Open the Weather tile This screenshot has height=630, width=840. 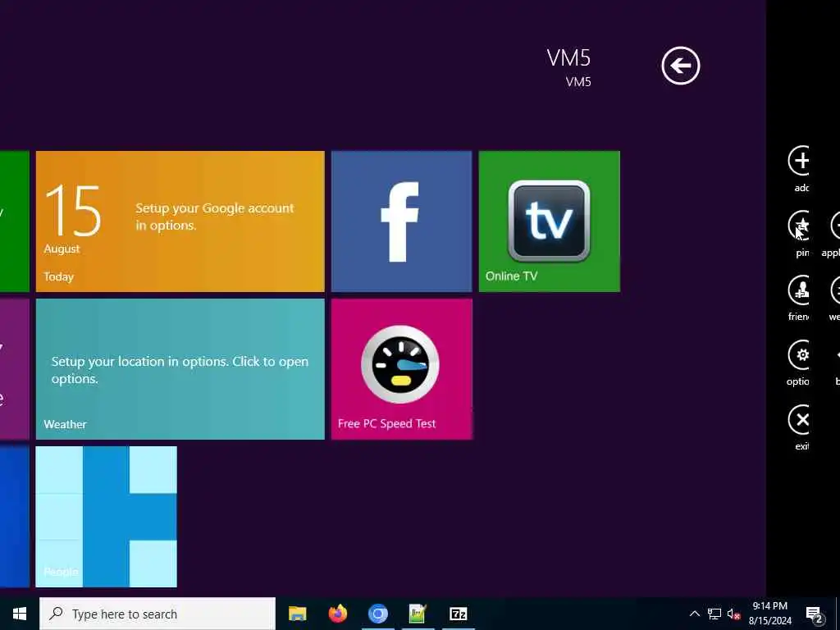tap(180, 369)
